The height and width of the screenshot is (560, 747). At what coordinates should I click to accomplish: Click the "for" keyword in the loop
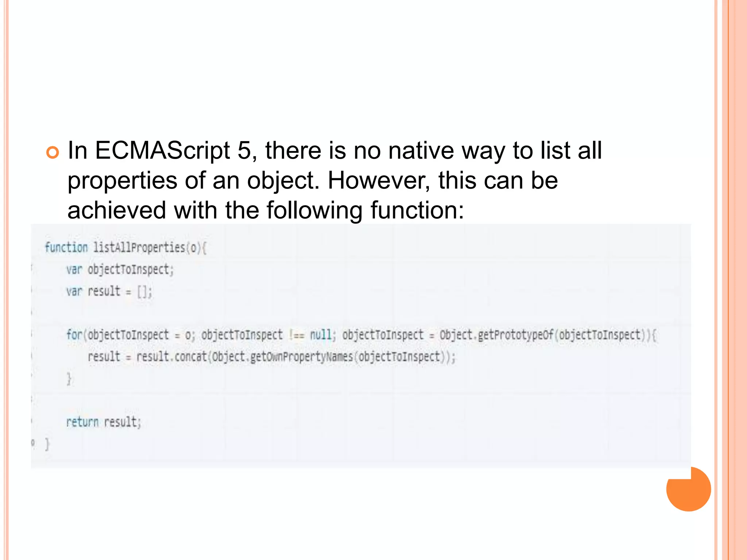pyautogui.click(x=74, y=335)
